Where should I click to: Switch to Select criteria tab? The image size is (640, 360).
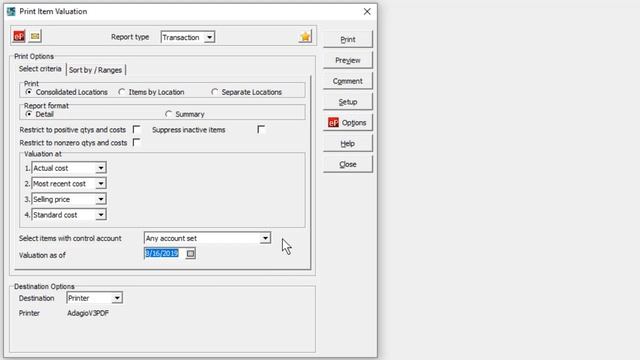tap(40, 69)
